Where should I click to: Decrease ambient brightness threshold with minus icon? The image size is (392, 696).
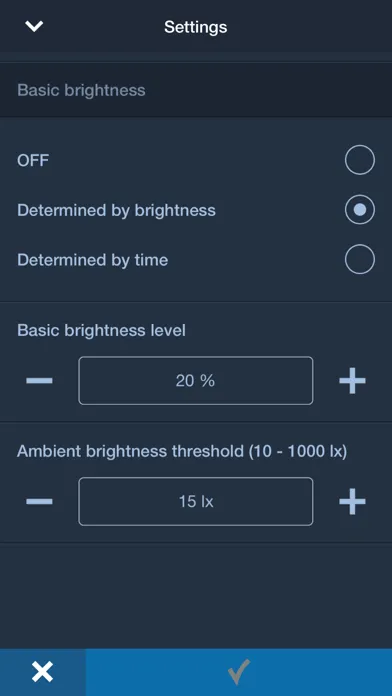[40, 502]
